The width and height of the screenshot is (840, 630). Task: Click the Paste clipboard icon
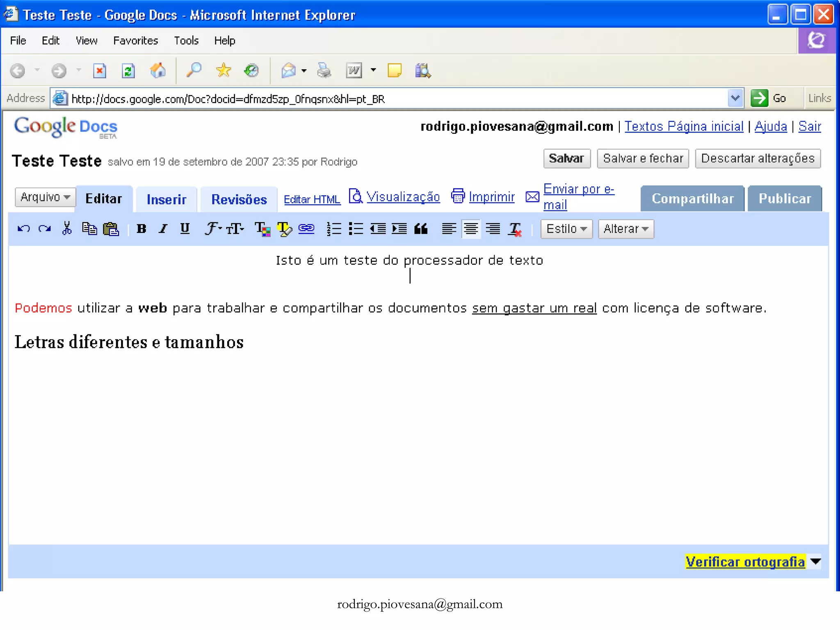[x=111, y=228]
